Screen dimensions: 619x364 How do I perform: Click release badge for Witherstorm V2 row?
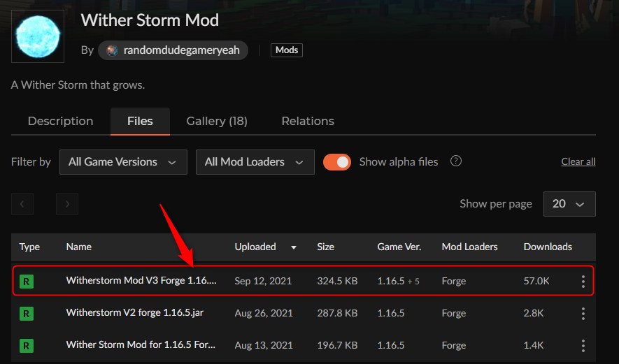pos(27,314)
